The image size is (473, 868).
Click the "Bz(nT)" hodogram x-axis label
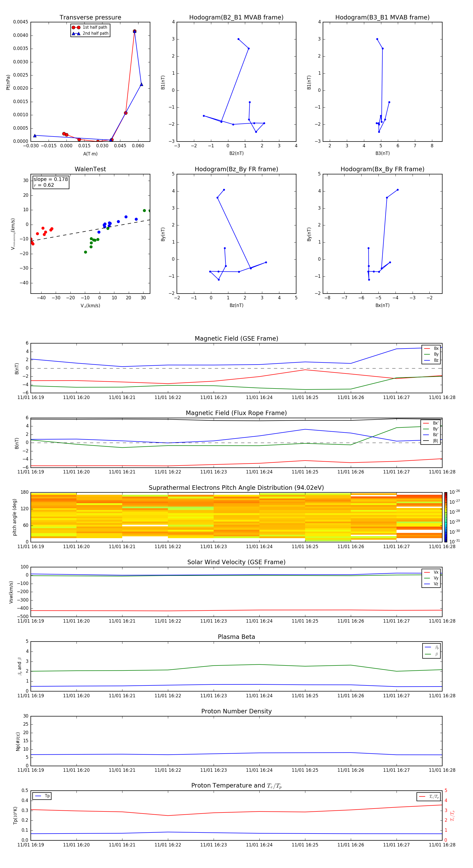(x=236, y=305)
